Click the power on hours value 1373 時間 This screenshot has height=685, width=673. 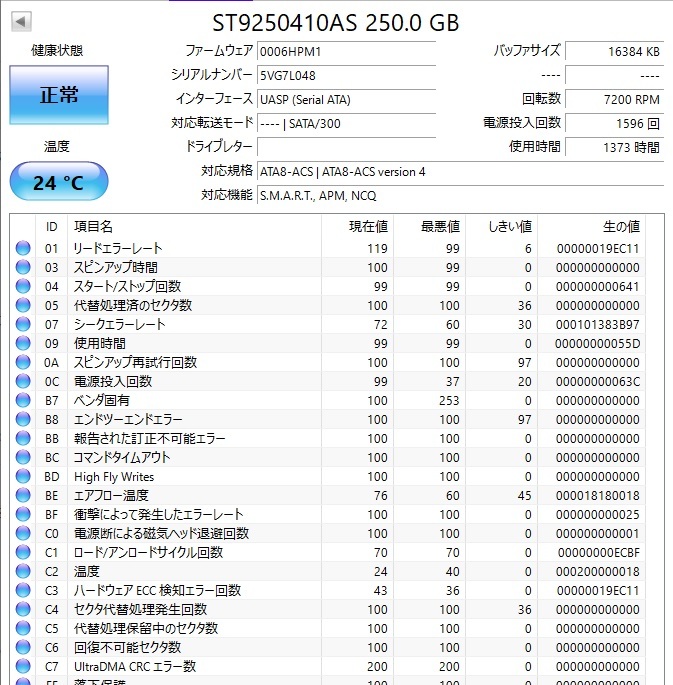(614, 147)
